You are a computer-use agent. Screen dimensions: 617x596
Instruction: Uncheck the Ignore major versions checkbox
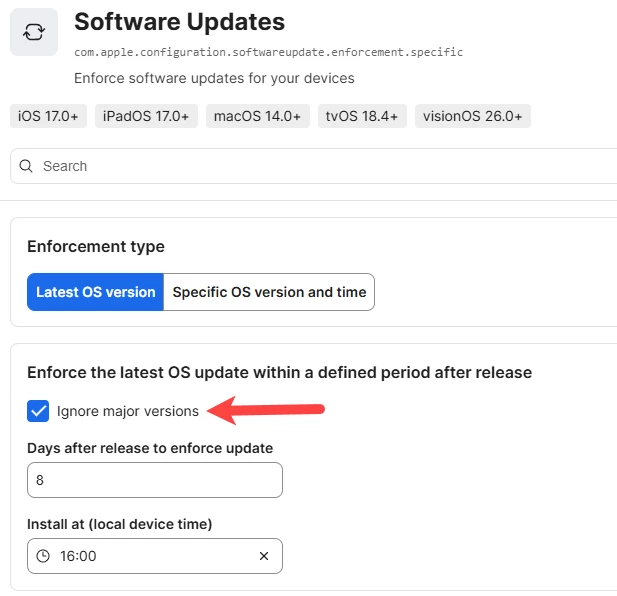point(38,411)
